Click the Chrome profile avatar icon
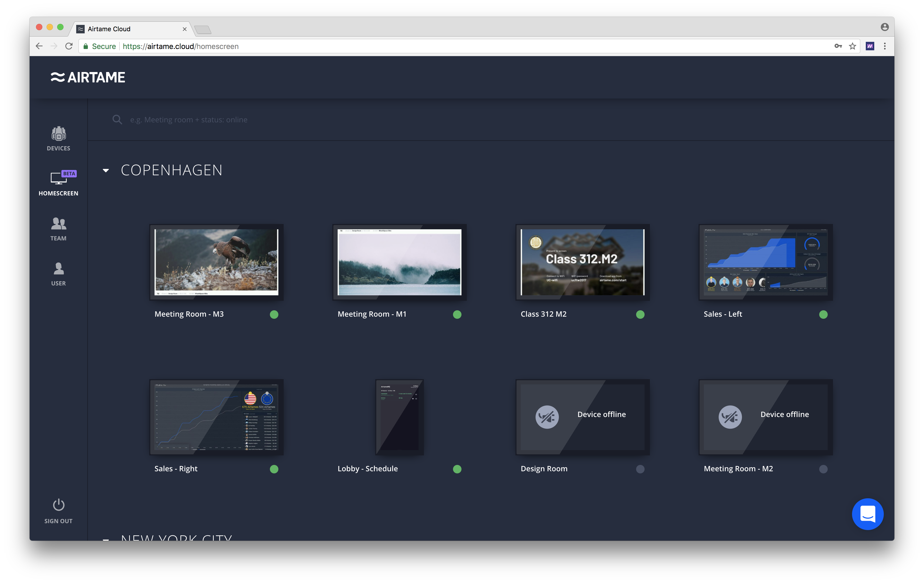This screenshot has height=583, width=924. pos(885,26)
